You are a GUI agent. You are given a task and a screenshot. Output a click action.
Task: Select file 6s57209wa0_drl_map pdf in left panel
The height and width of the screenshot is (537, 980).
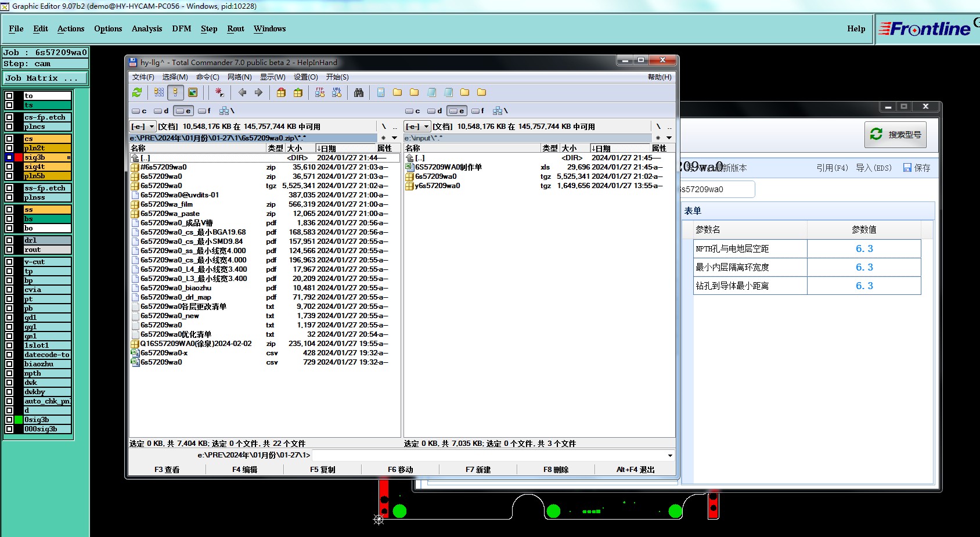point(264,297)
